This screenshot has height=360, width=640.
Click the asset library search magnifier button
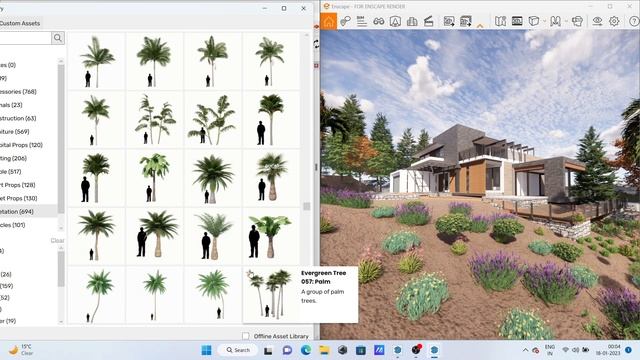tap(58, 38)
